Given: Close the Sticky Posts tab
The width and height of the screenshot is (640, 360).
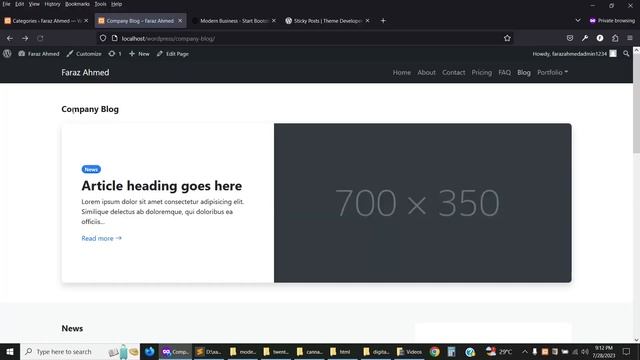Looking at the screenshot, I should click(367, 20).
